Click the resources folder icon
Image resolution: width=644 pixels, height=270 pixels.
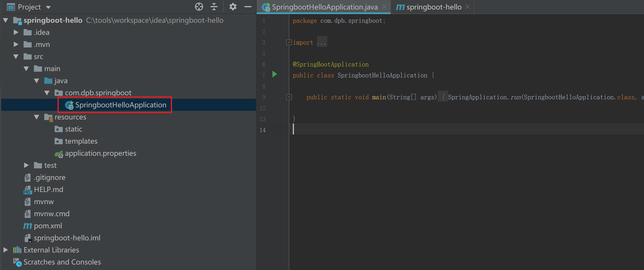point(49,117)
